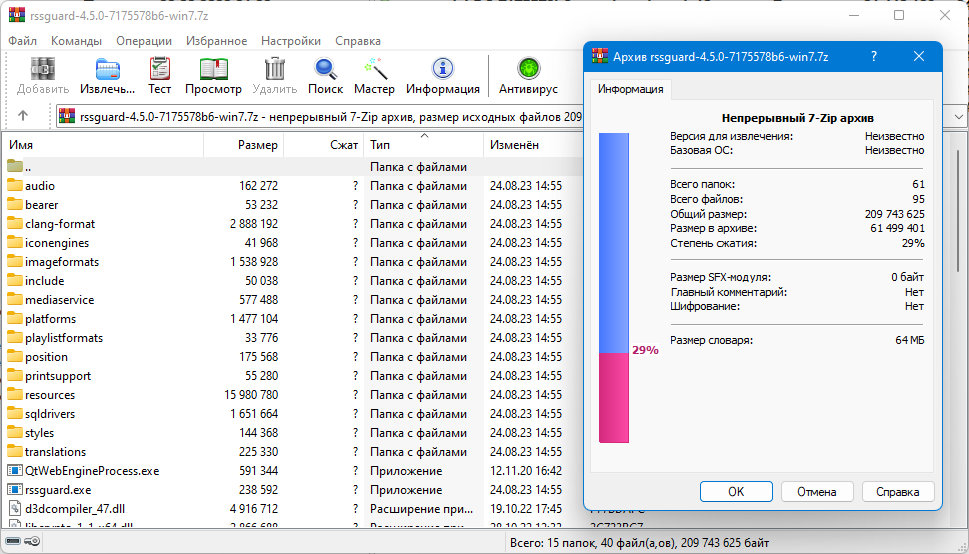Open the Справка menu

click(358, 41)
